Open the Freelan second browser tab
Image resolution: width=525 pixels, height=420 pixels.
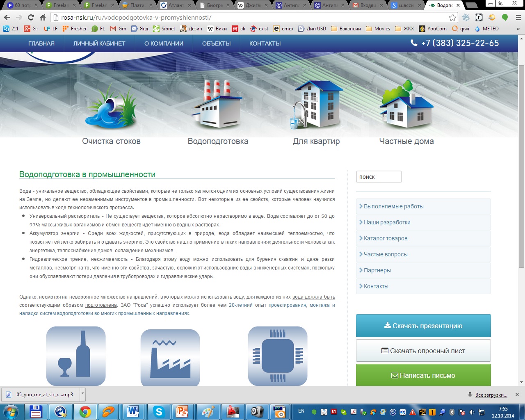100,5
